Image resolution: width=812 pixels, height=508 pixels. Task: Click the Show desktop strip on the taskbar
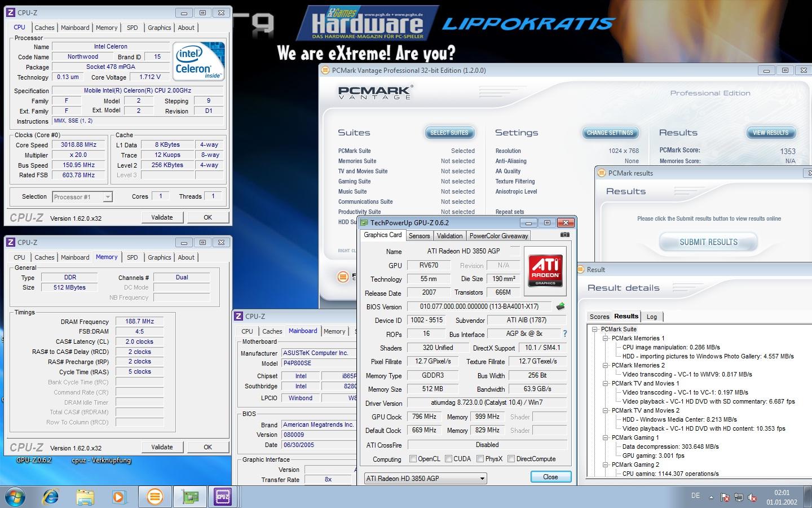coord(808,497)
